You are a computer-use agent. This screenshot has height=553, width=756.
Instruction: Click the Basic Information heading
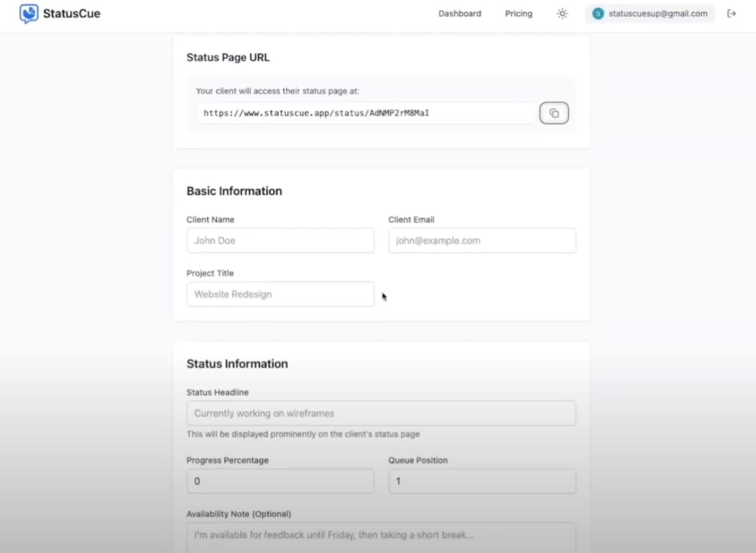point(234,191)
